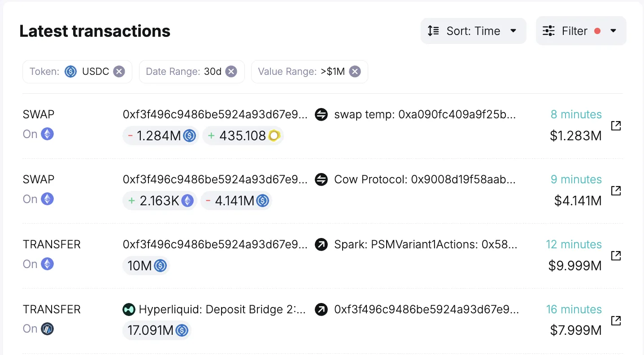Click the swap arrows icon beside Cow Protocol
Screen dimensions: 644x355
coord(321,180)
